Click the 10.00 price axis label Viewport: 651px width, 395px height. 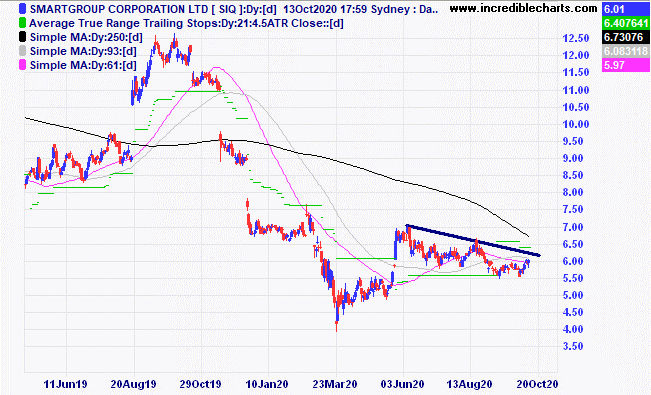[x=576, y=124]
